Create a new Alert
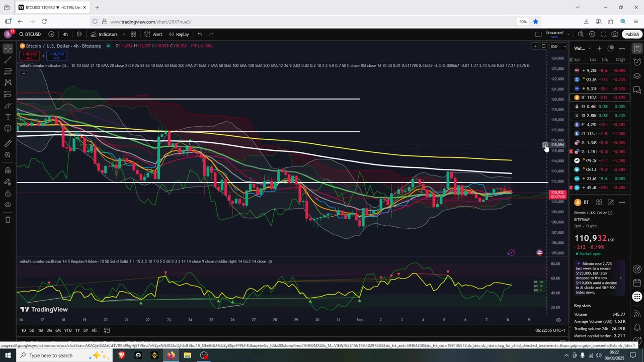 click(153, 34)
